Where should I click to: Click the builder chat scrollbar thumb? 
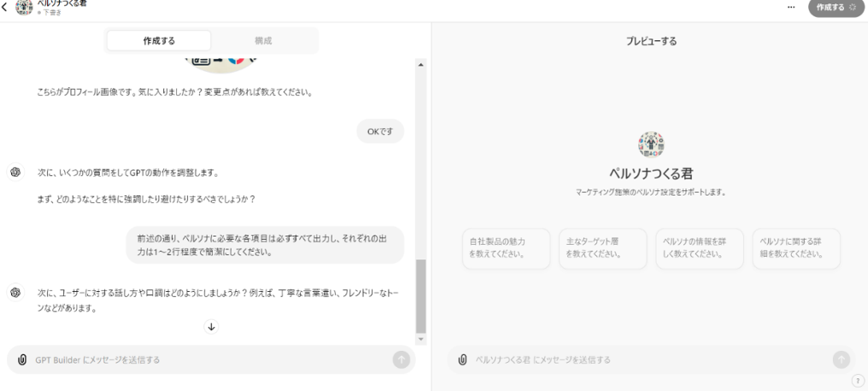[420, 296]
